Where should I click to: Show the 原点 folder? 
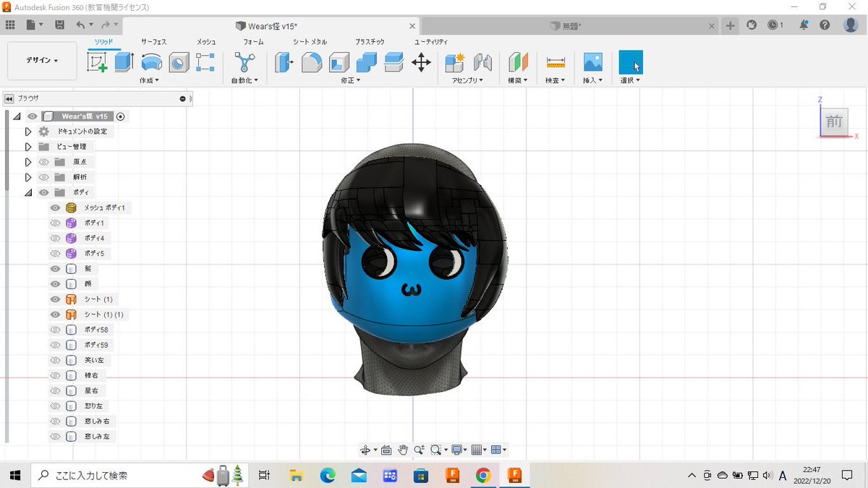[43, 162]
